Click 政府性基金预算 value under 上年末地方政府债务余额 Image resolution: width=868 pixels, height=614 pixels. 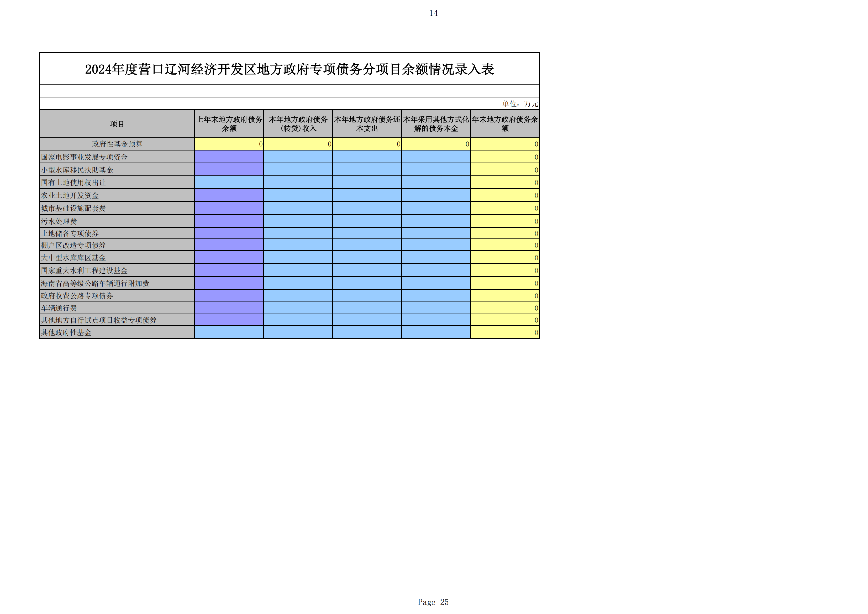point(229,144)
